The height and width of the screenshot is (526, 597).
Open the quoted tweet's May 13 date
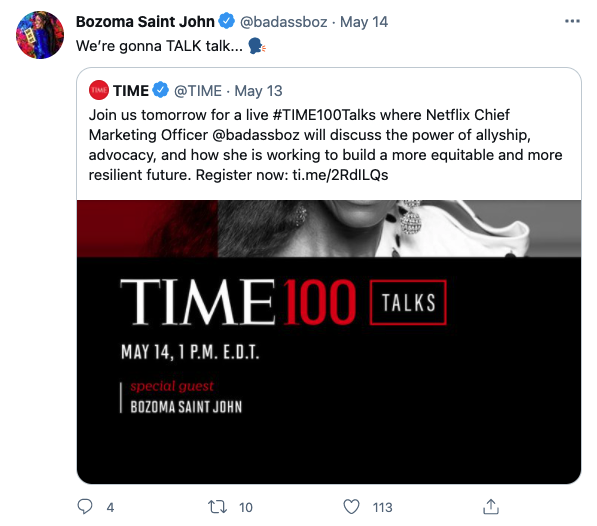[259, 91]
